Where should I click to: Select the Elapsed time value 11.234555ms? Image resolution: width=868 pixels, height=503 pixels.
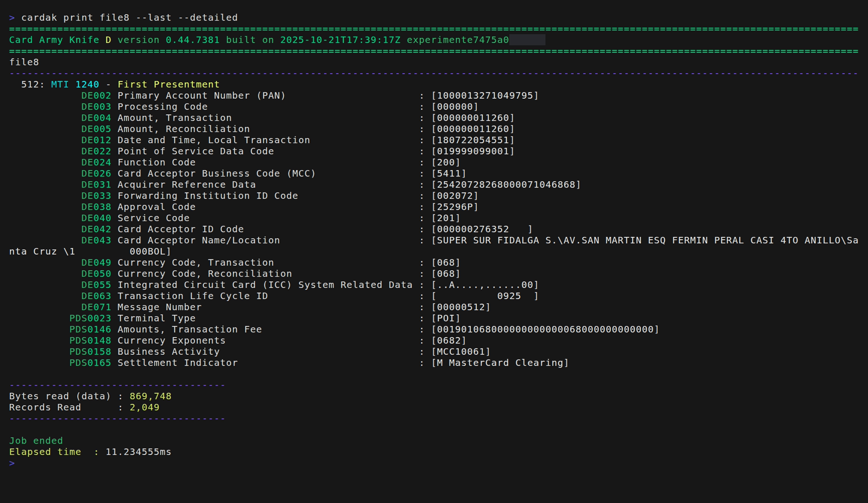pyautogui.click(x=138, y=452)
